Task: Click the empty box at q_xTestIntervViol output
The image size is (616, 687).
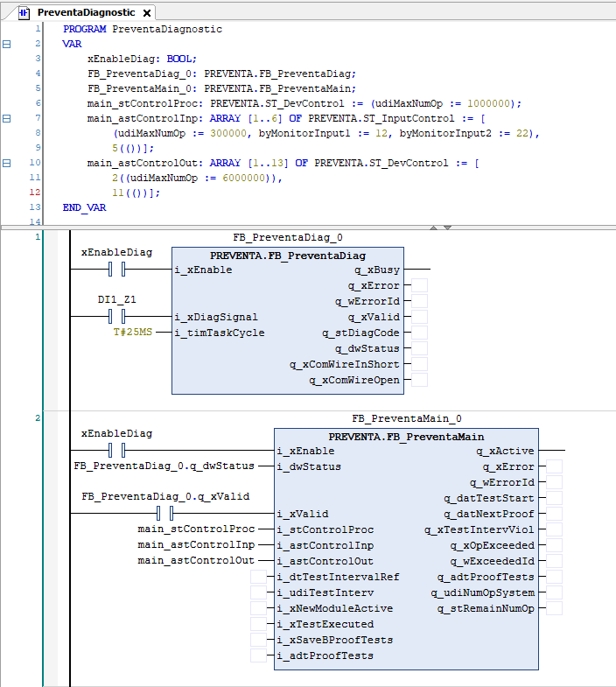Action: 554,529
